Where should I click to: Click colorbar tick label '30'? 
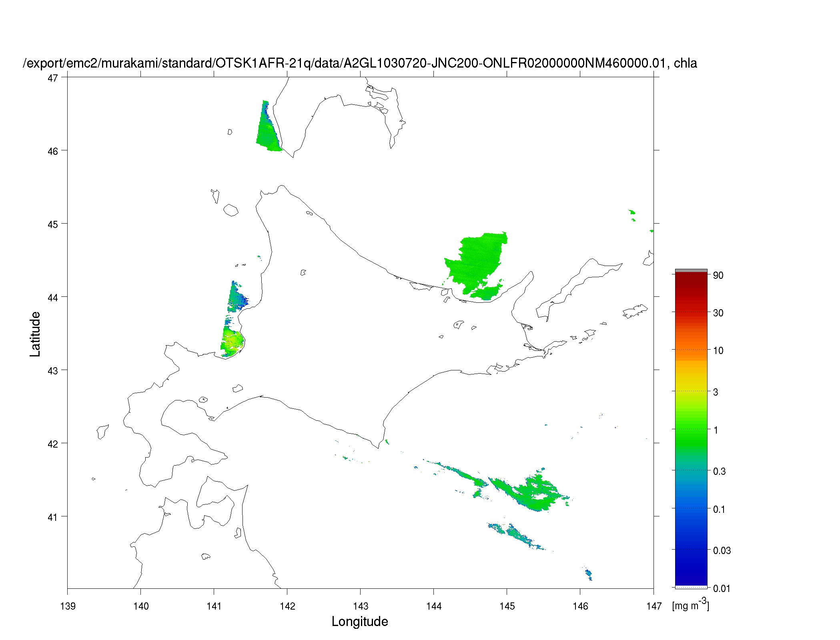(x=718, y=313)
